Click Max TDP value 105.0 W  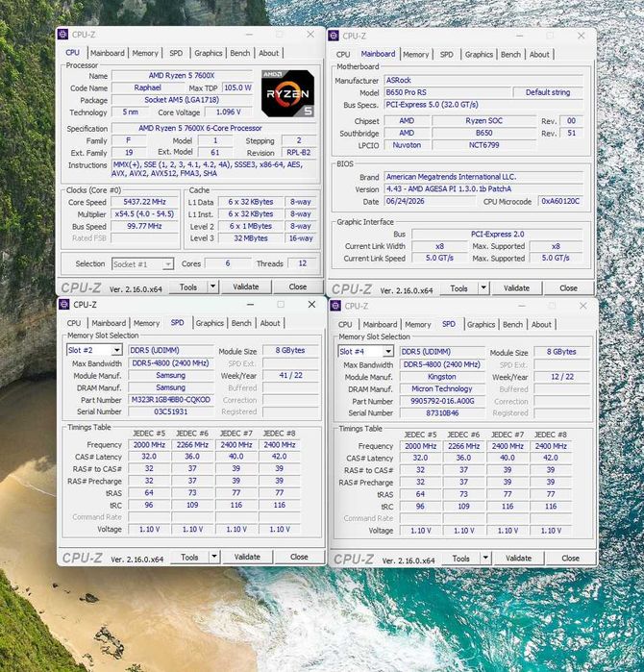coord(237,87)
